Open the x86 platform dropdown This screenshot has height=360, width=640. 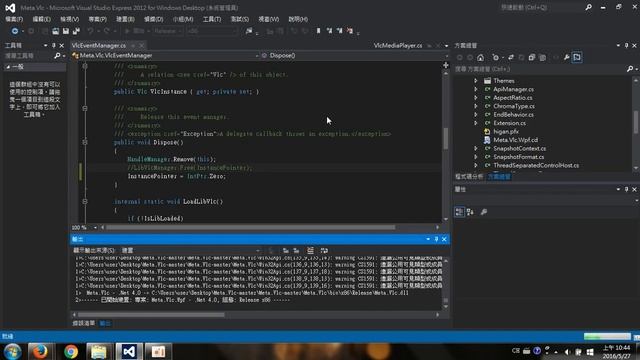pyautogui.click(x=211, y=31)
